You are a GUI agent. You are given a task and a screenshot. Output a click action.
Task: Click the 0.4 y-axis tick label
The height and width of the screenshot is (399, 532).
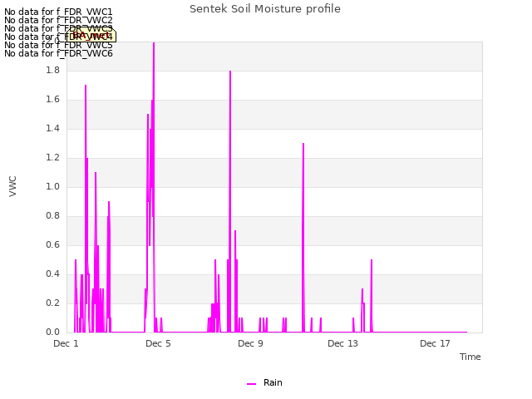(52, 274)
